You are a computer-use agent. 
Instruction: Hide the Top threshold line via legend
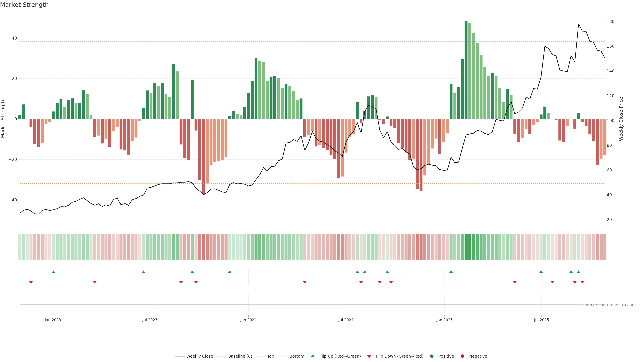tap(270, 356)
